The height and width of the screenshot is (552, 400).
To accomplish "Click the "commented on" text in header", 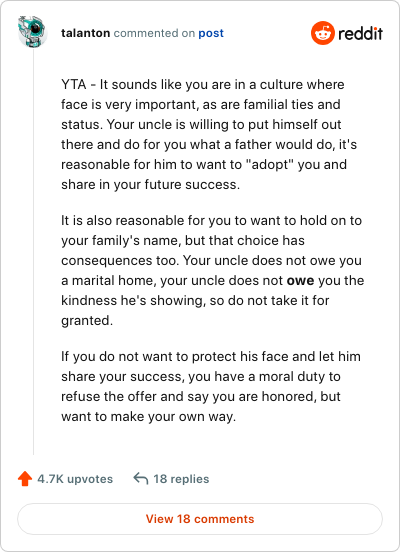I will 154,33.
